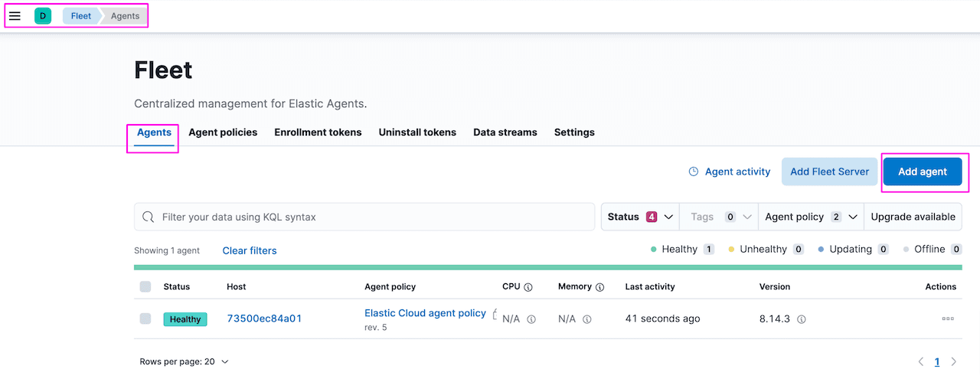Open the hamburger navigation menu
980x392 pixels.
(15, 16)
